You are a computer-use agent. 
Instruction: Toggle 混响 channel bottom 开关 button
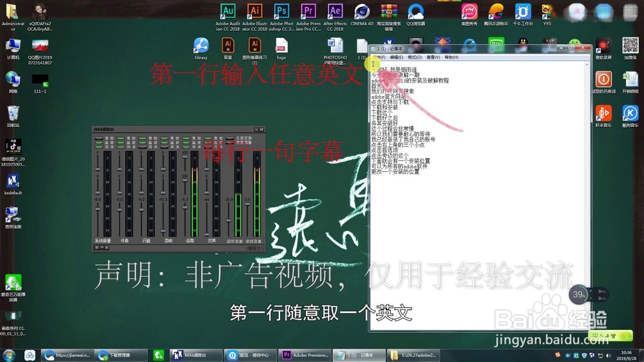pos(164,147)
